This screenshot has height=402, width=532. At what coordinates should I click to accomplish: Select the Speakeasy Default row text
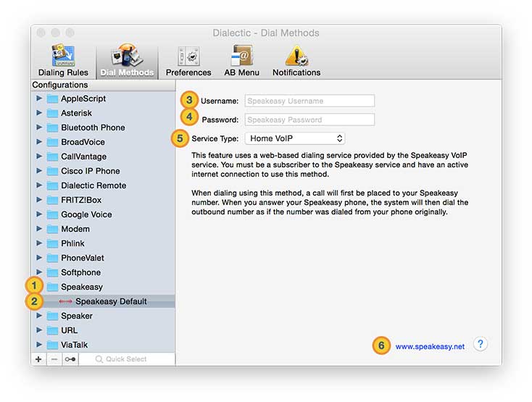coord(111,301)
